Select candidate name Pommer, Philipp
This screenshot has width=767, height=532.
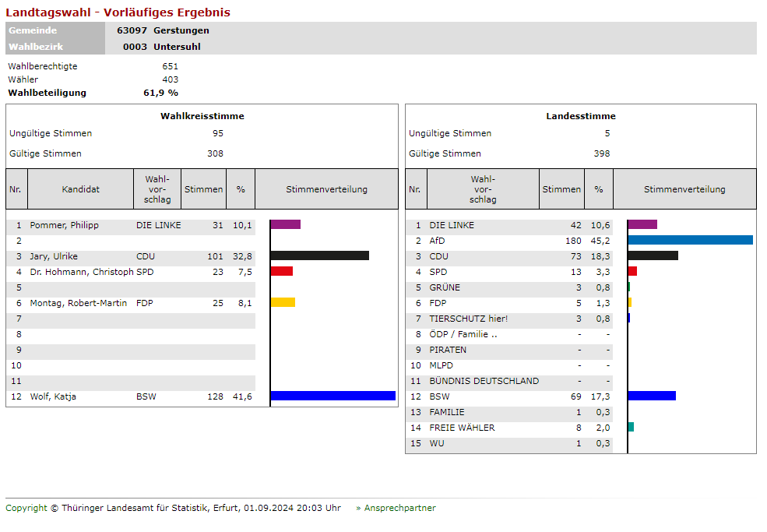64,225
